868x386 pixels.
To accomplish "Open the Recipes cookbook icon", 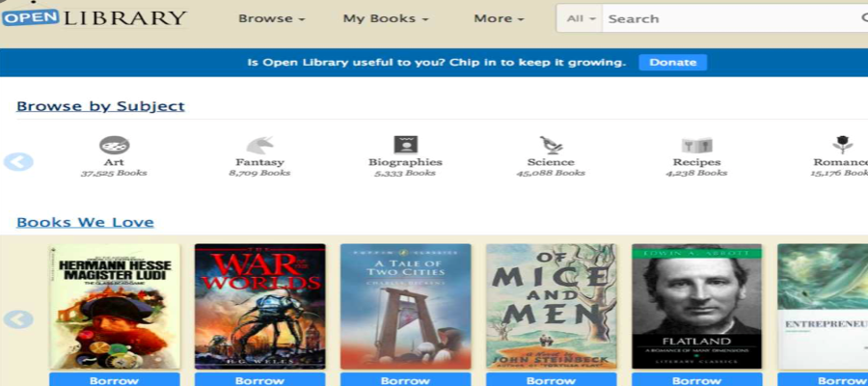I will tap(696, 145).
